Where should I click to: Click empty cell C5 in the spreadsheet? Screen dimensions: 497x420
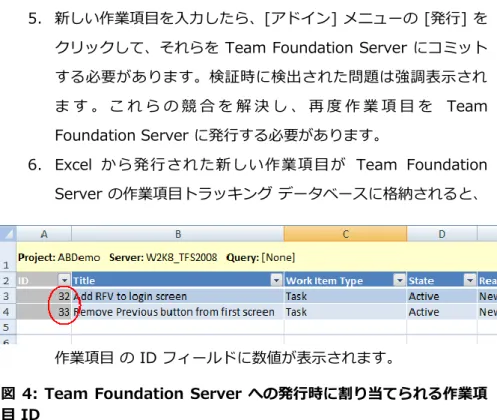click(x=345, y=327)
